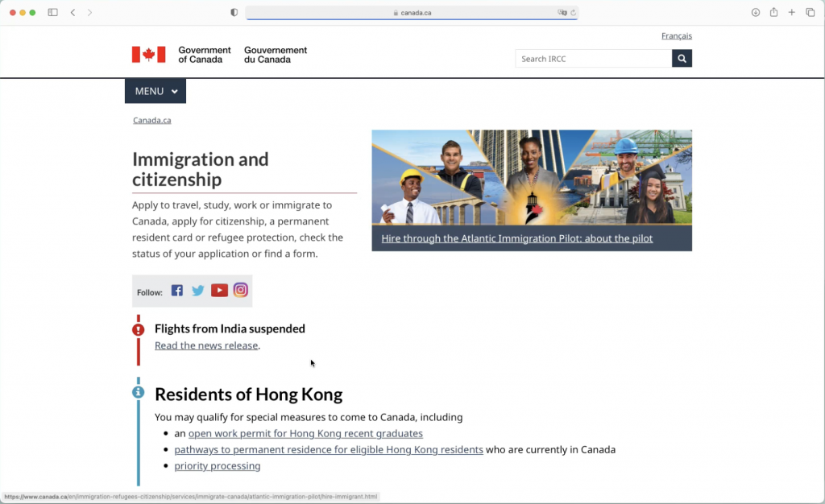The image size is (825, 504).
Task: Click the Safari sidebar toggle icon
Action: 52,13
